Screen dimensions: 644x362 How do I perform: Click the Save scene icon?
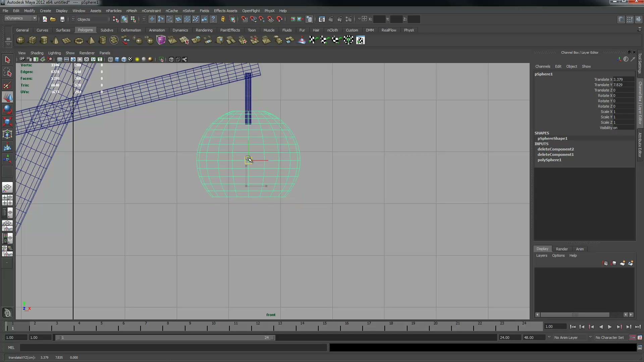pyautogui.click(x=62, y=19)
